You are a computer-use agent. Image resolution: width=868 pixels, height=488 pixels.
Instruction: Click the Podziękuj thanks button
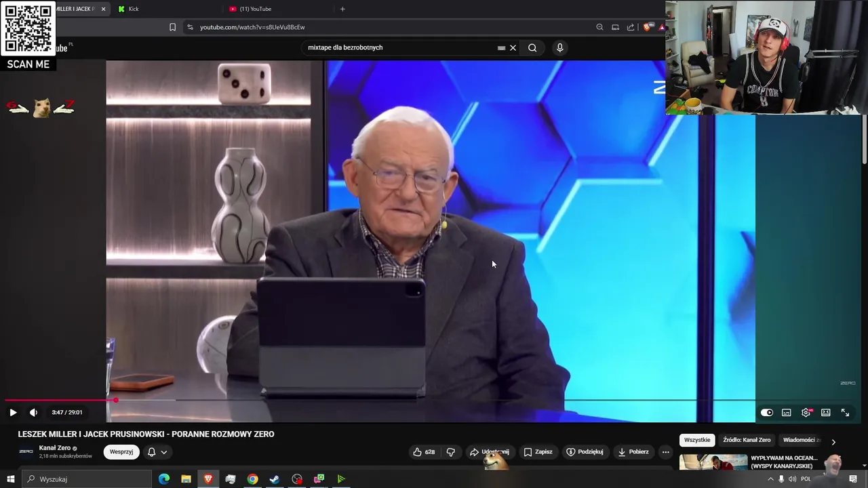click(585, 452)
